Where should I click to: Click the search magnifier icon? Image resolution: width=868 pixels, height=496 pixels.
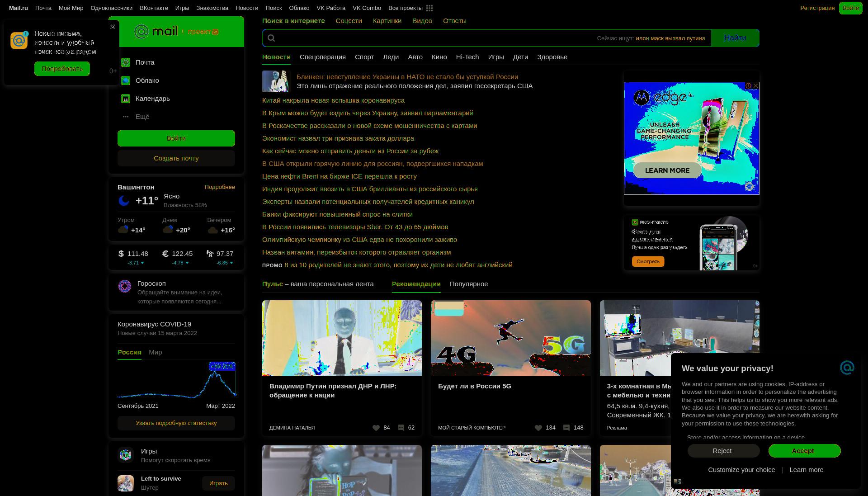[x=271, y=38]
